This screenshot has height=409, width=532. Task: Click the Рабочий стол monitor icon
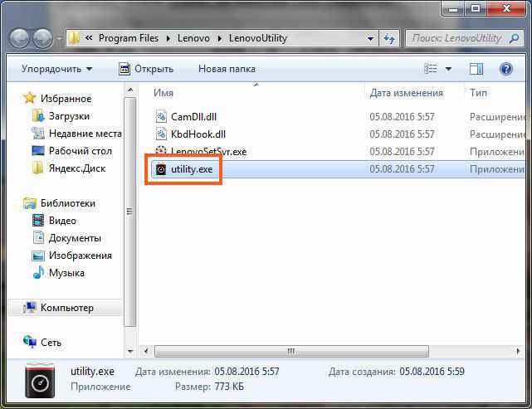pyautogui.click(x=38, y=151)
